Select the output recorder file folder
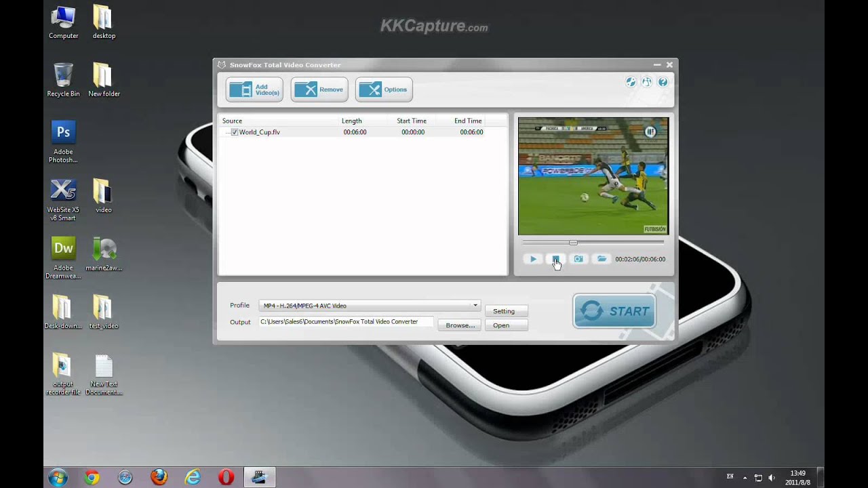Screen dimensions: 868x488 click(63, 374)
